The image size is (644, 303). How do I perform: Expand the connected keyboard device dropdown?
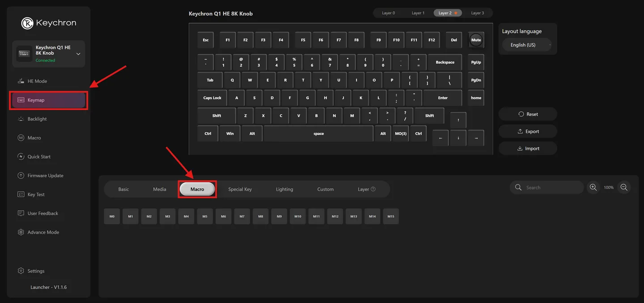[78, 54]
